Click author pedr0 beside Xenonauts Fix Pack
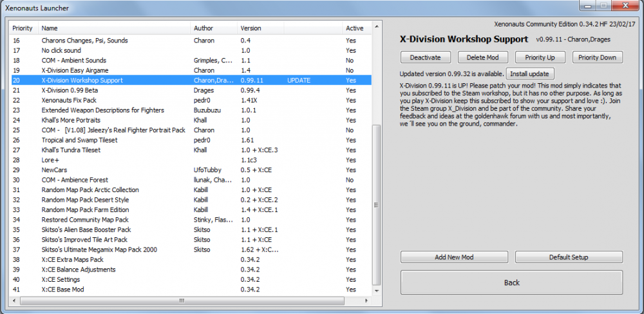The image size is (644, 314). [202, 101]
